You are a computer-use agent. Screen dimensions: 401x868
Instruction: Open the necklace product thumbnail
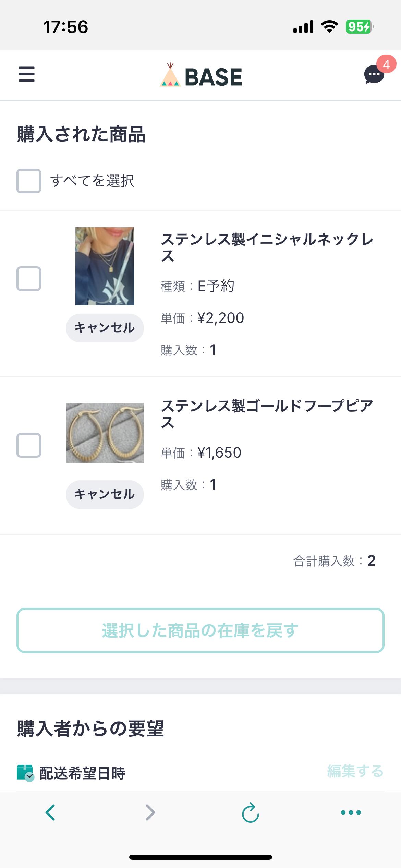point(105,266)
